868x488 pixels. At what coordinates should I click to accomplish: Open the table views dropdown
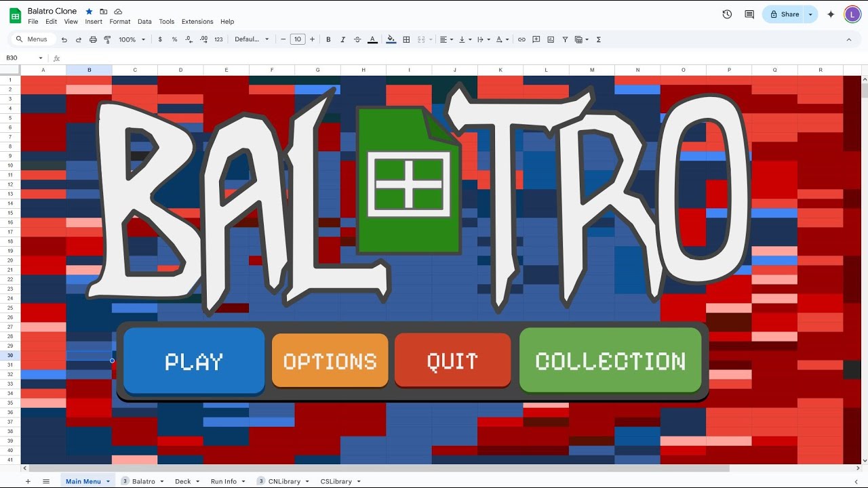click(x=582, y=39)
